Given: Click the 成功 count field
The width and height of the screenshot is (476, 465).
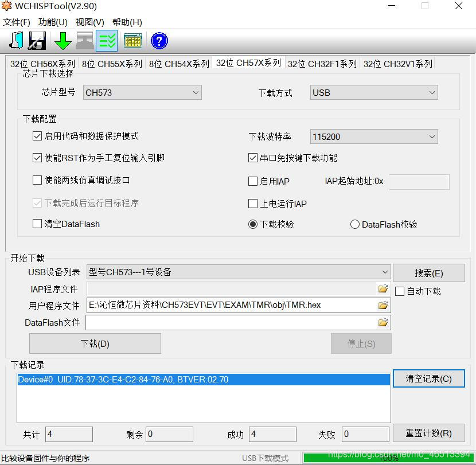Looking at the screenshot, I should pyautogui.click(x=272, y=434).
